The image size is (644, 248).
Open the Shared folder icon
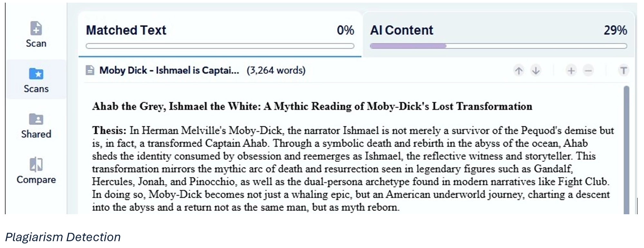36,119
